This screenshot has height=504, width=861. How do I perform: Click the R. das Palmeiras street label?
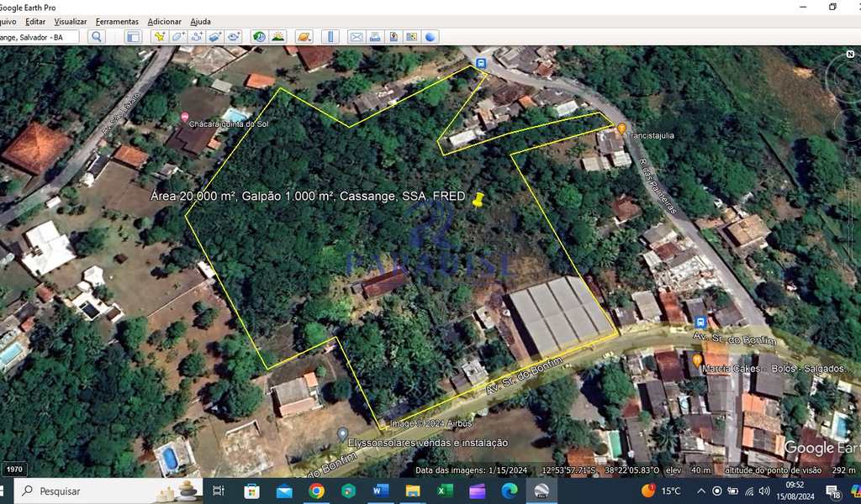(658, 186)
